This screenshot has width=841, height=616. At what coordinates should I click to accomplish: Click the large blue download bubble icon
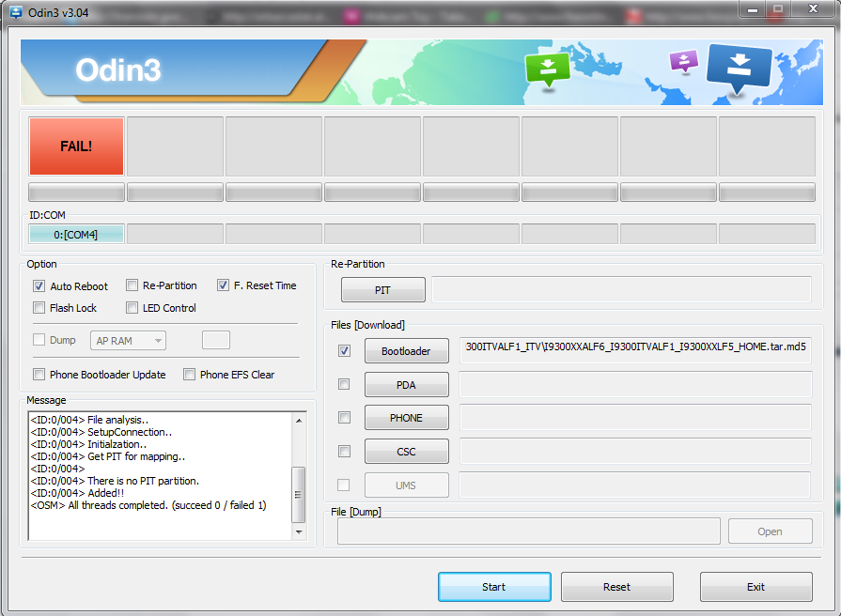click(740, 69)
